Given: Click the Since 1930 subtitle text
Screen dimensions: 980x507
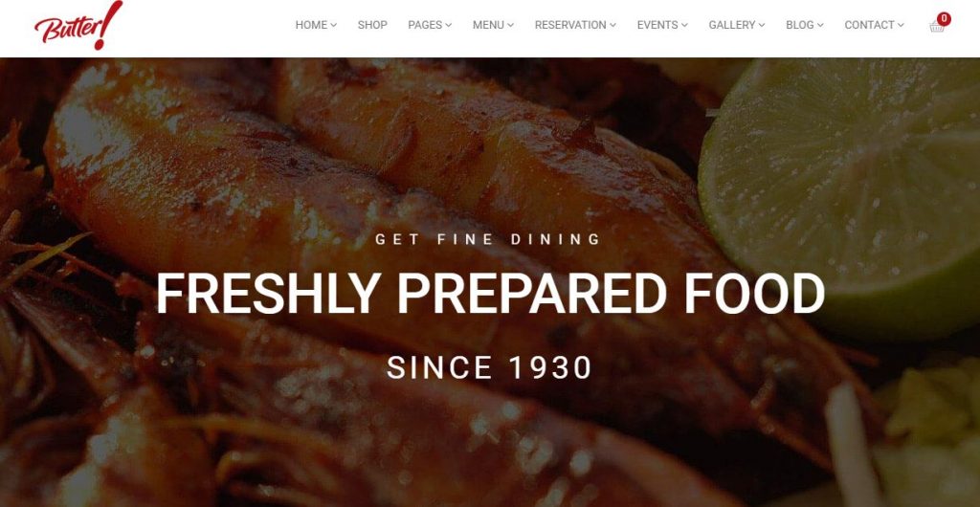Looking at the screenshot, I should 489,367.
